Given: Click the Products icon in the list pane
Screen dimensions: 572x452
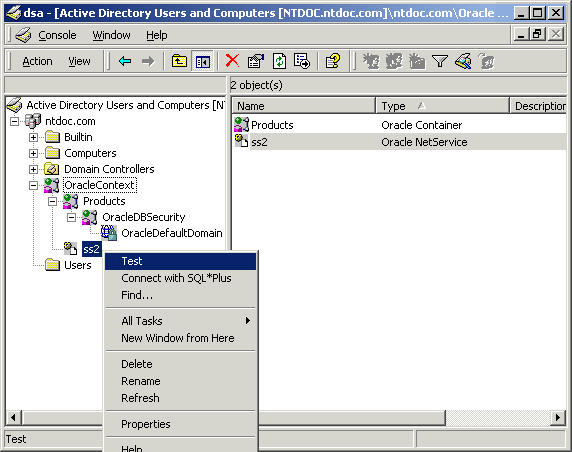Looking at the screenshot, I should point(241,125).
